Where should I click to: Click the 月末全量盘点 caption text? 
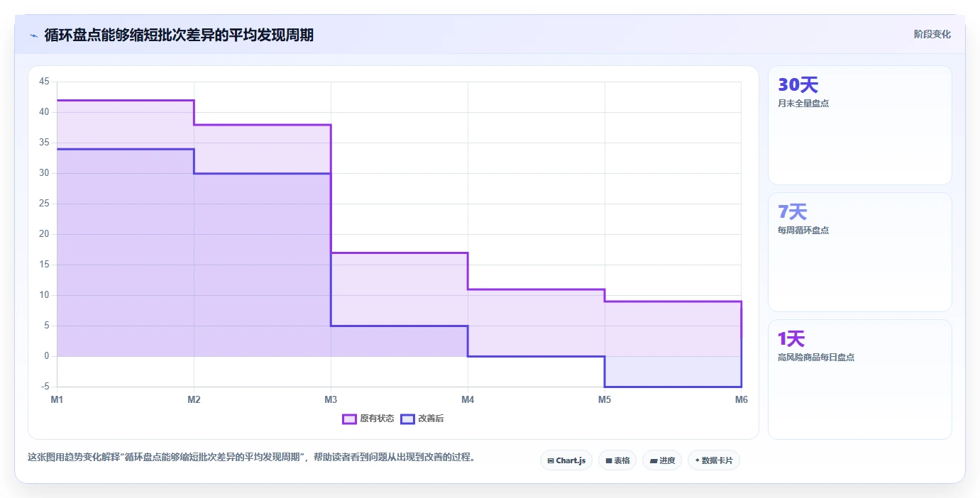point(803,103)
